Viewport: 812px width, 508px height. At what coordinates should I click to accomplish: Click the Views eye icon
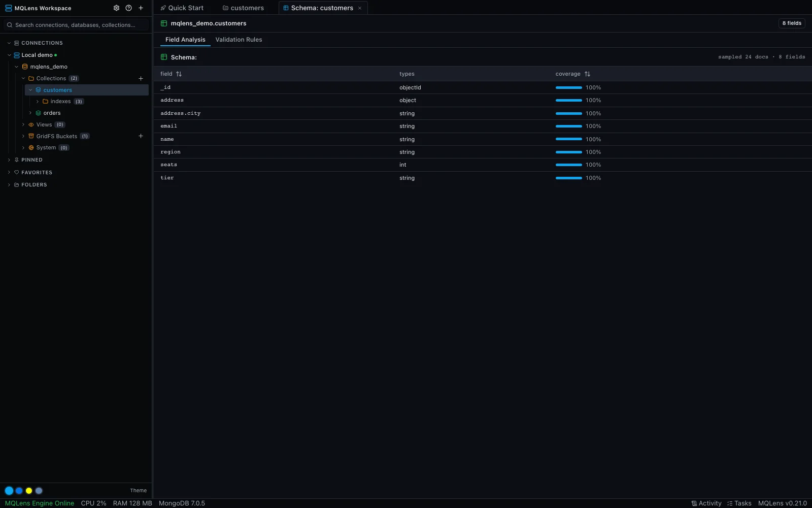(31, 124)
